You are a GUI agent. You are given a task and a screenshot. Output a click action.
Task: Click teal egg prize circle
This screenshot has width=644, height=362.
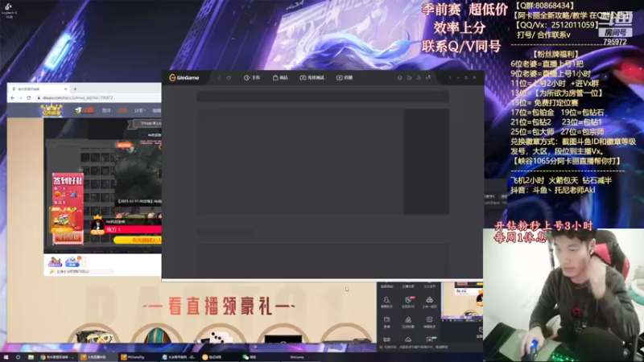click(x=157, y=333)
